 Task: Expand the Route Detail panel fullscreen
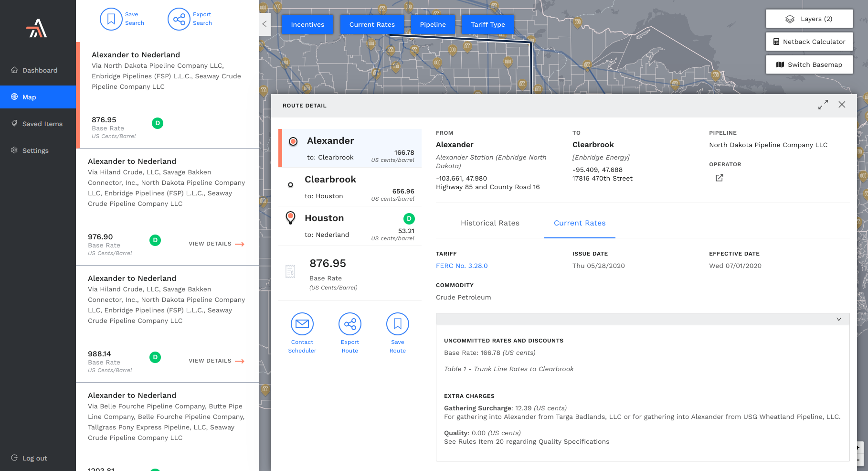tap(823, 105)
